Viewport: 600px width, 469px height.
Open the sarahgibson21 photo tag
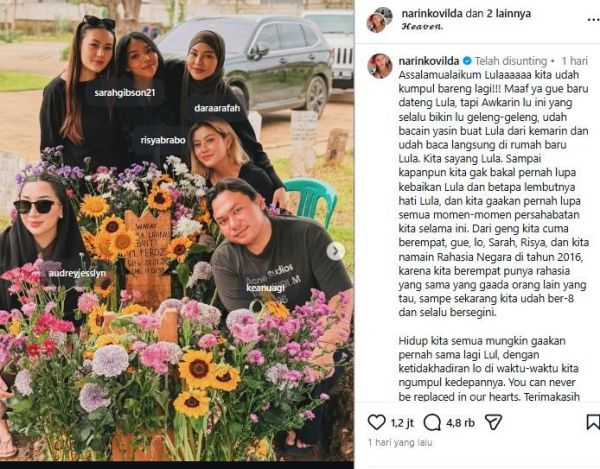click(125, 93)
